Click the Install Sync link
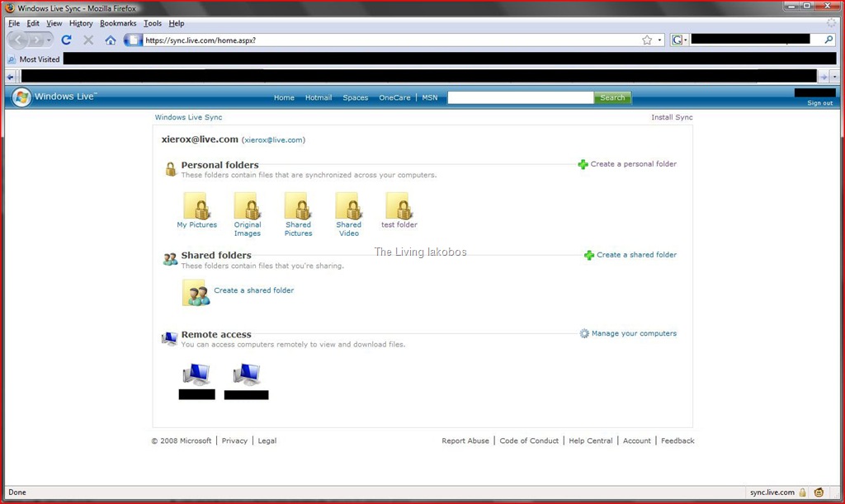The width and height of the screenshot is (845, 504). pos(672,117)
